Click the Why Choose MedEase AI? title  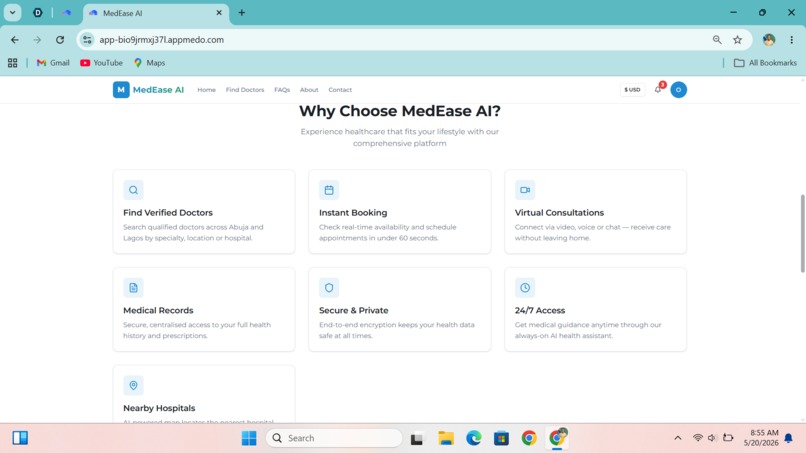point(400,111)
